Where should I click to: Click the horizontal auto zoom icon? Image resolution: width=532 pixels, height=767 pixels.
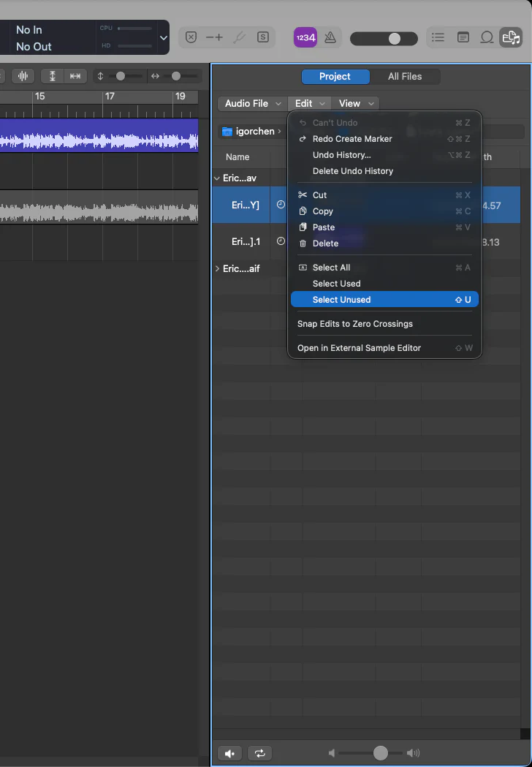click(75, 76)
